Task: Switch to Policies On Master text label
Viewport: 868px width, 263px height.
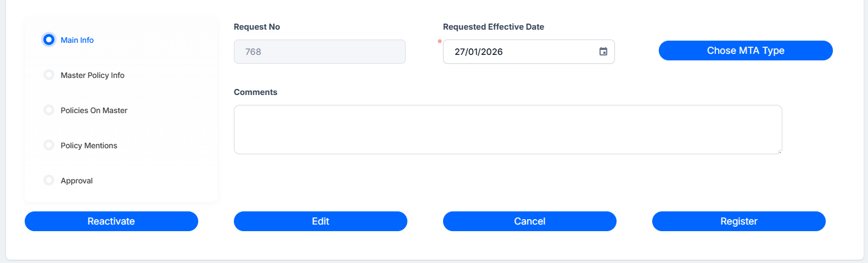Action: click(94, 110)
